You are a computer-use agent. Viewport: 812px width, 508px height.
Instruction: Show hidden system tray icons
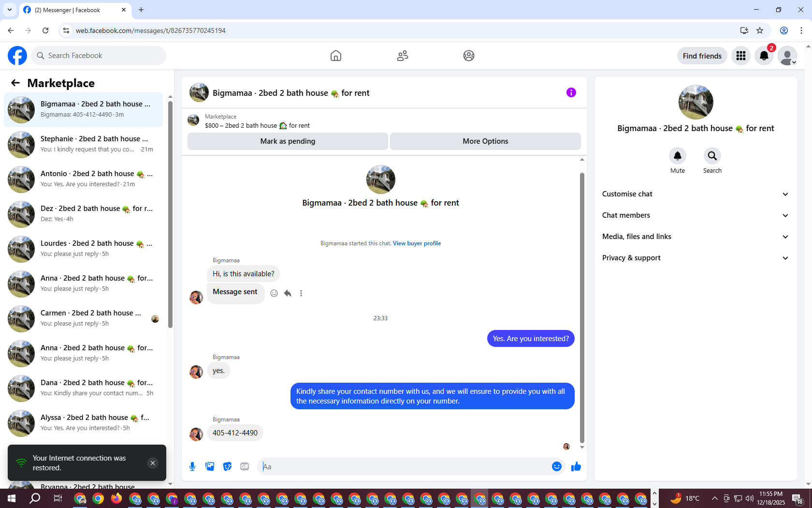tap(714, 498)
